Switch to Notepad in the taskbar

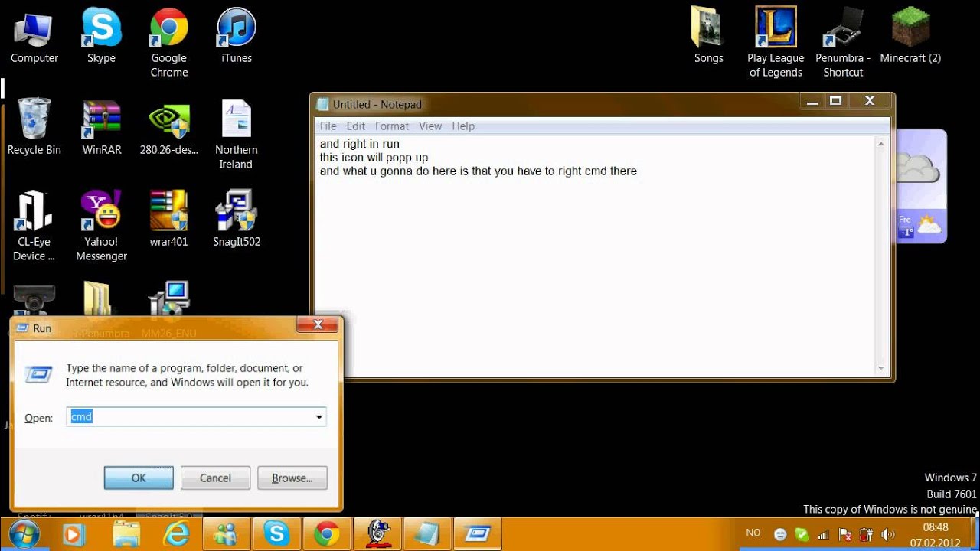[426, 533]
